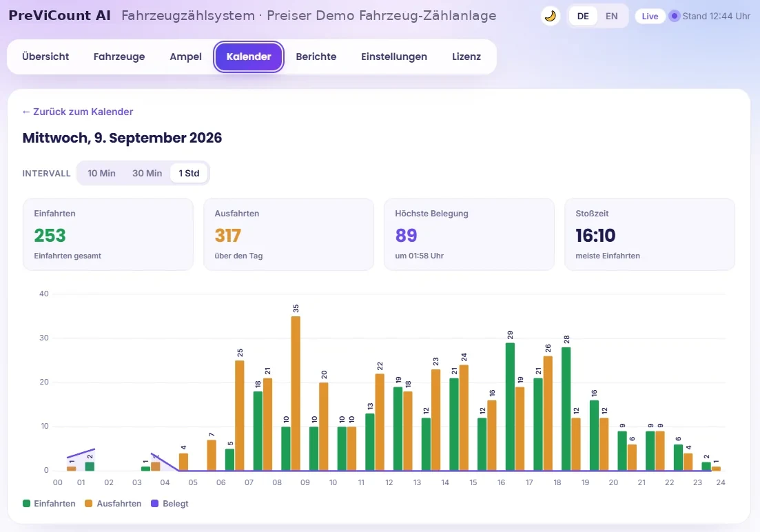Image resolution: width=760 pixels, height=532 pixels.
Task: Click the orange bar labeled 25
Action: tap(240, 415)
